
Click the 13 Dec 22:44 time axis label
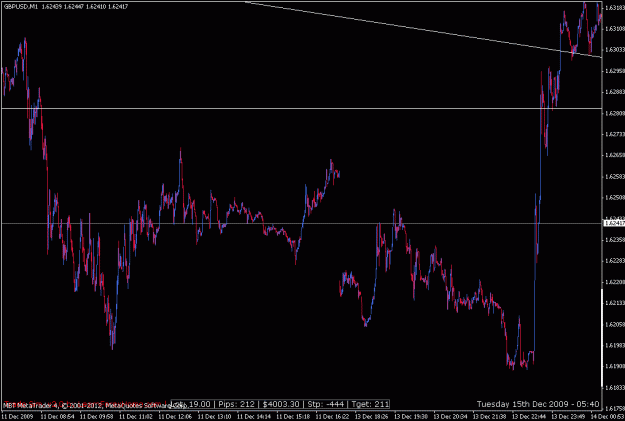[529, 417]
